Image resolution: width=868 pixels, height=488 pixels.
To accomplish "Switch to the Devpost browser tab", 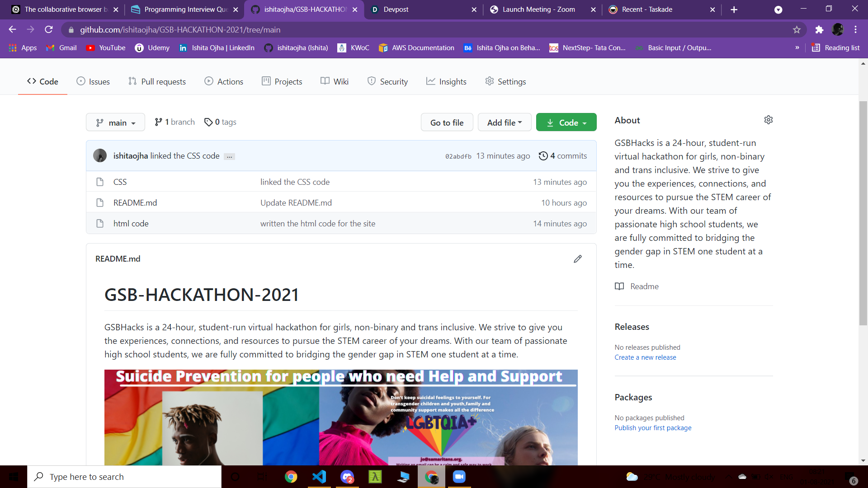I will 396,9.
